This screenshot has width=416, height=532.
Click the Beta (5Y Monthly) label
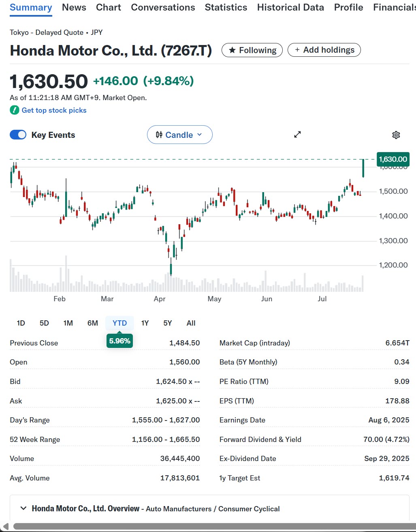coord(248,362)
